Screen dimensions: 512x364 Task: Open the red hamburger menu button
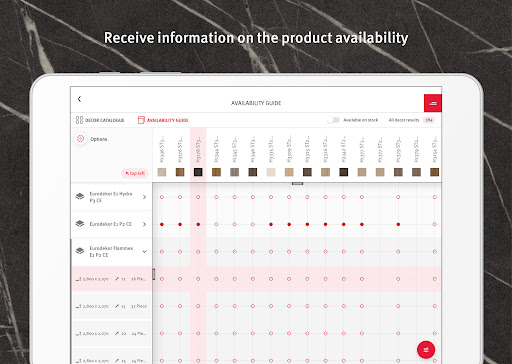433,103
